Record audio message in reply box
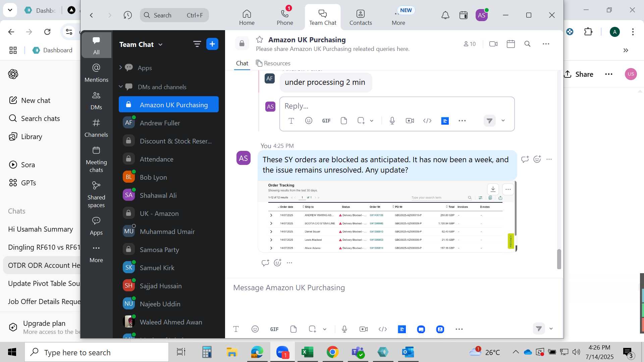 [392, 121]
